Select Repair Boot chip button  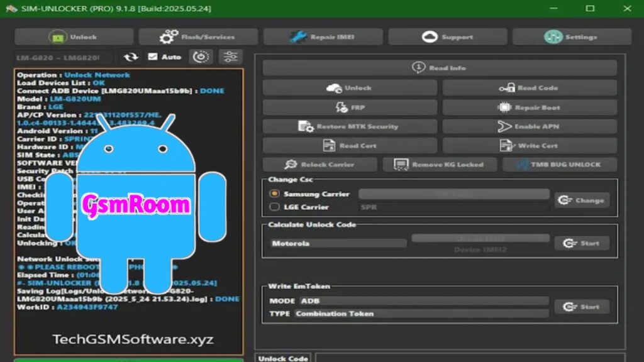(529, 107)
